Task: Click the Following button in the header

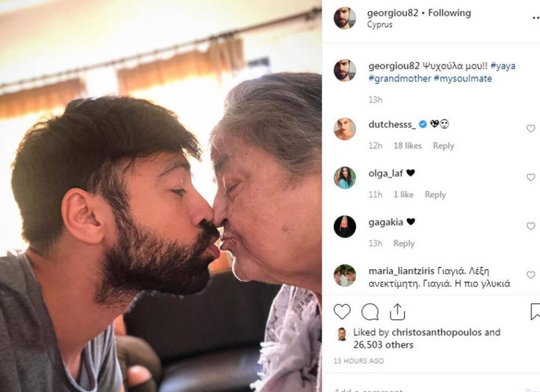Action: coord(450,13)
